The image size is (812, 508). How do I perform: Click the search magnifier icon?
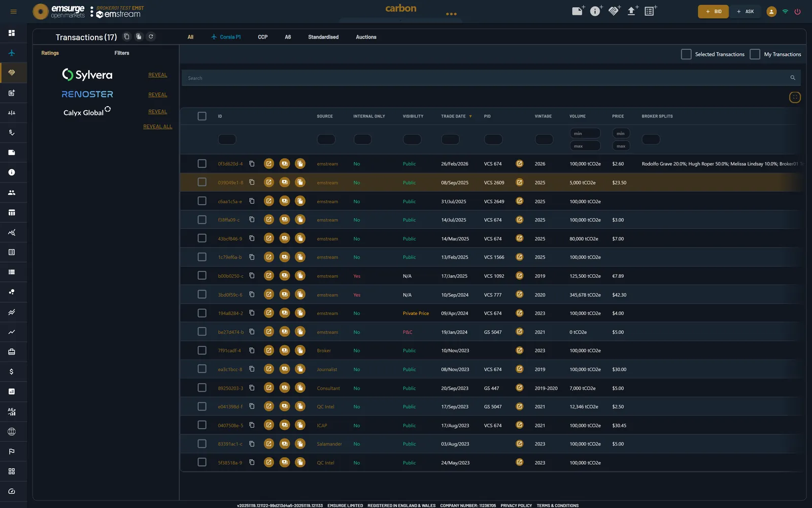(x=793, y=78)
